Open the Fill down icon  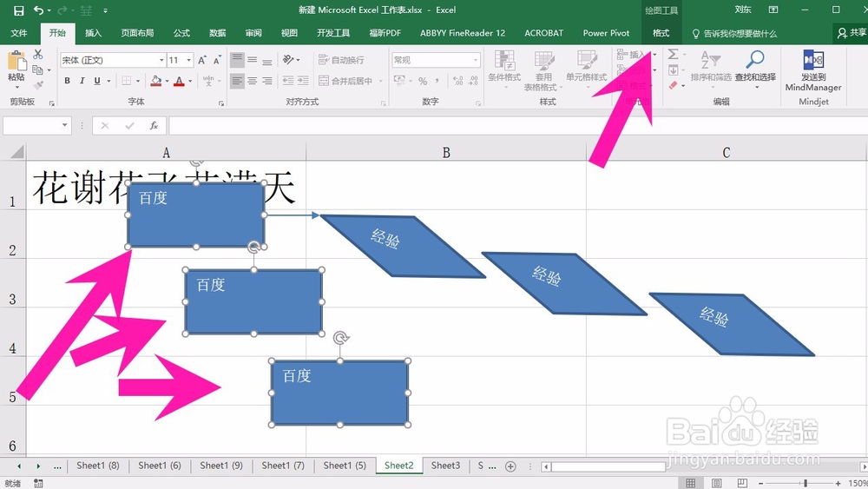point(674,70)
